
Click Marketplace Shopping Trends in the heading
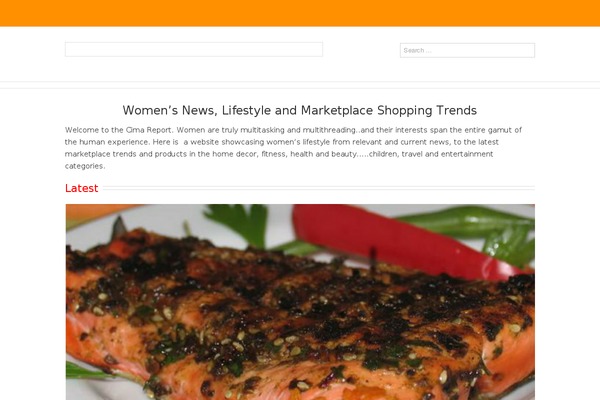pyautogui.click(x=389, y=110)
